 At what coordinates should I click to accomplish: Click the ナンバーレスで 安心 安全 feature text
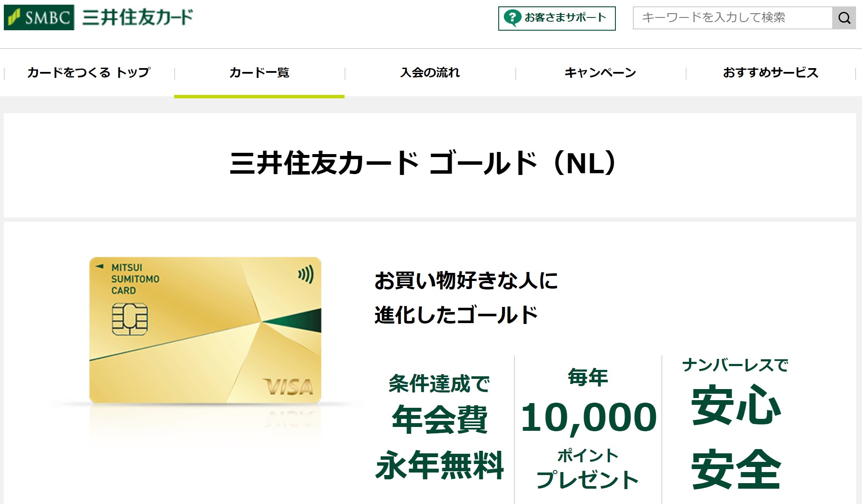coord(736,426)
